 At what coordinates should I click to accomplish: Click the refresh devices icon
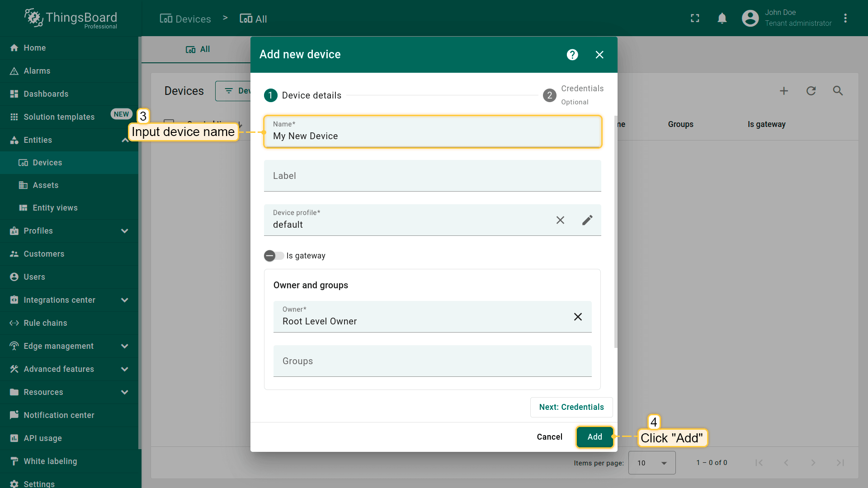click(811, 91)
